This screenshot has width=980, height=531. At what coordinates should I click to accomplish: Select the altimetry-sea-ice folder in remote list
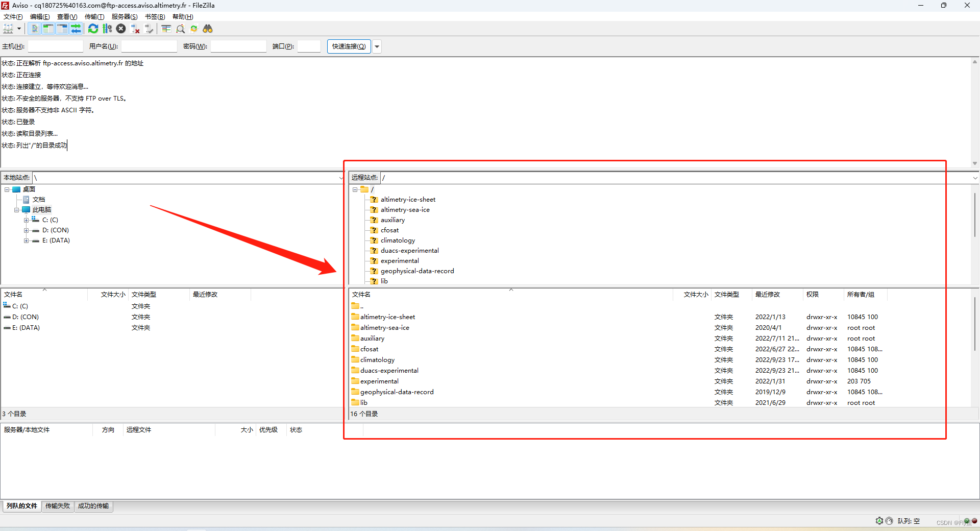384,328
